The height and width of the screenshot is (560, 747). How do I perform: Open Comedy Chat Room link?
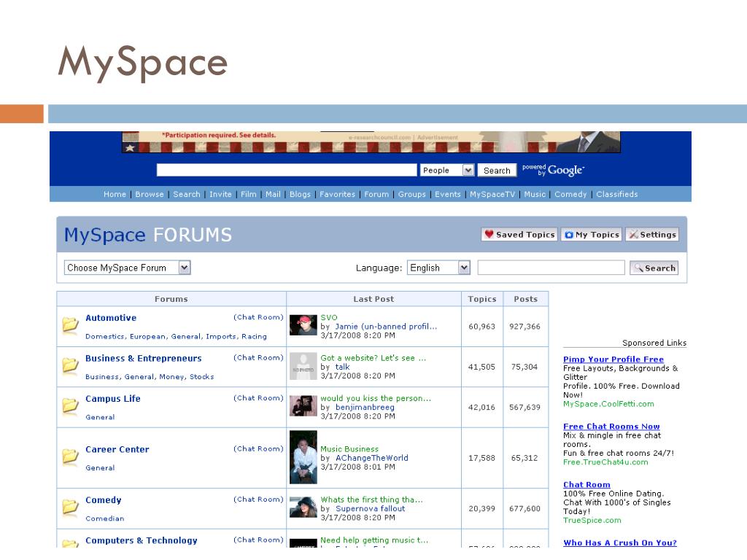click(258, 499)
